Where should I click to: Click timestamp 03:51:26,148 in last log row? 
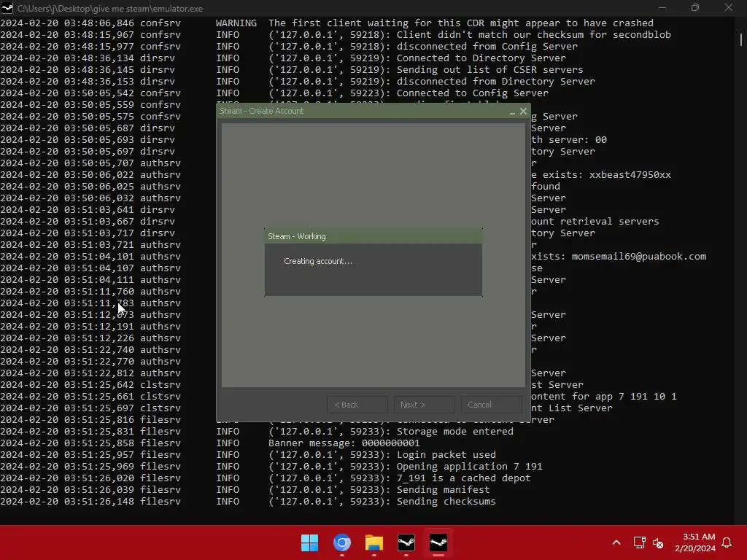pyautogui.click(x=99, y=502)
